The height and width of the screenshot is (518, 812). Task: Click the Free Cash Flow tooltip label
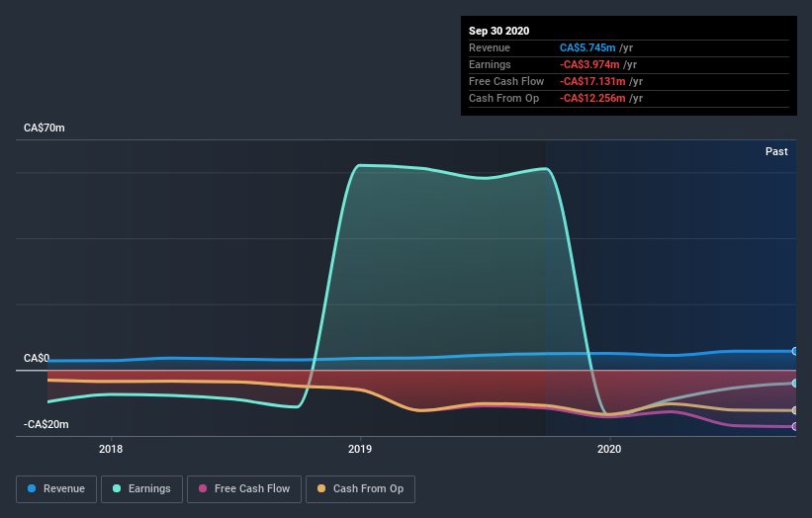click(506, 81)
